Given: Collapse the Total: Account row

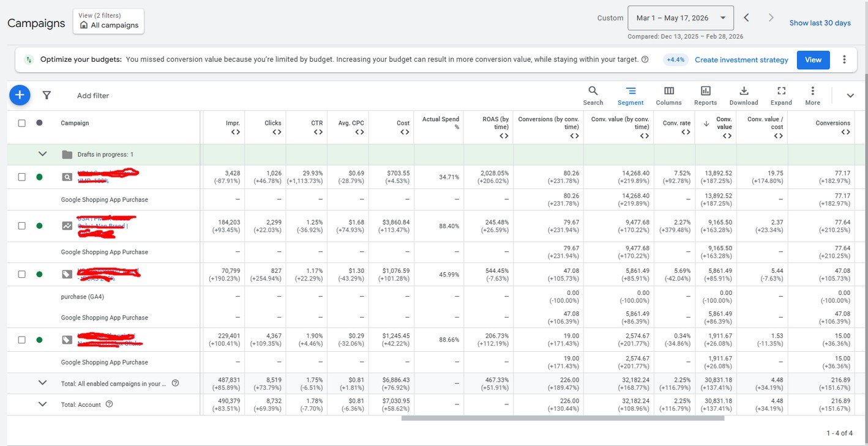Looking at the screenshot, I should tap(42, 404).
